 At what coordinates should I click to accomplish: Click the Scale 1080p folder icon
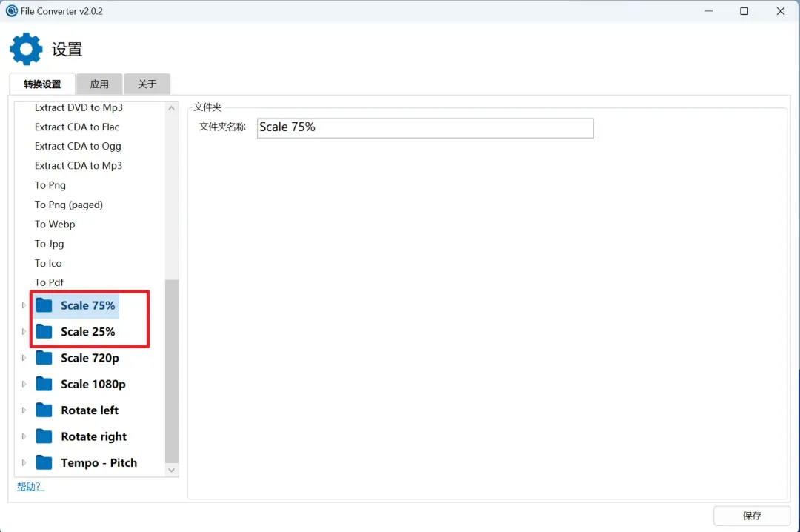(44, 384)
